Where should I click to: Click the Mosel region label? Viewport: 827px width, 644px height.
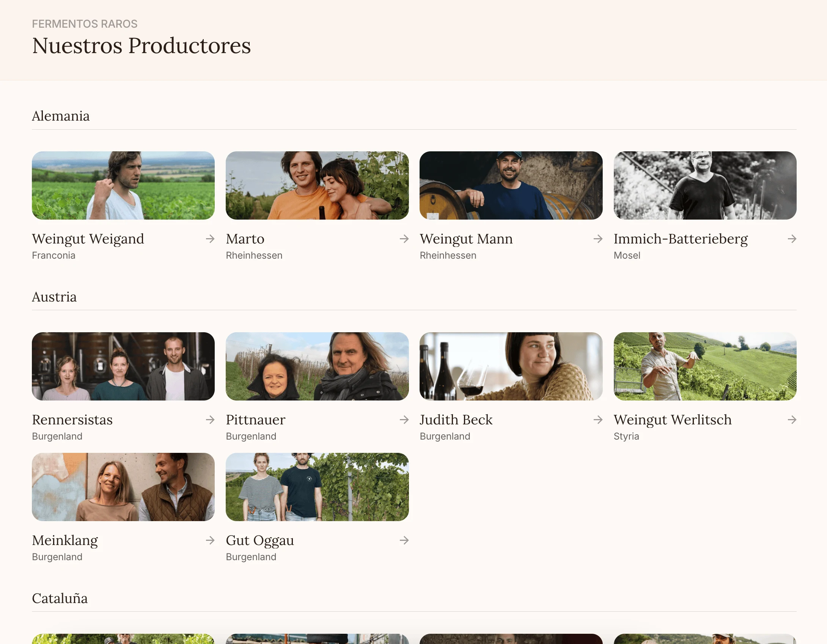pos(627,255)
